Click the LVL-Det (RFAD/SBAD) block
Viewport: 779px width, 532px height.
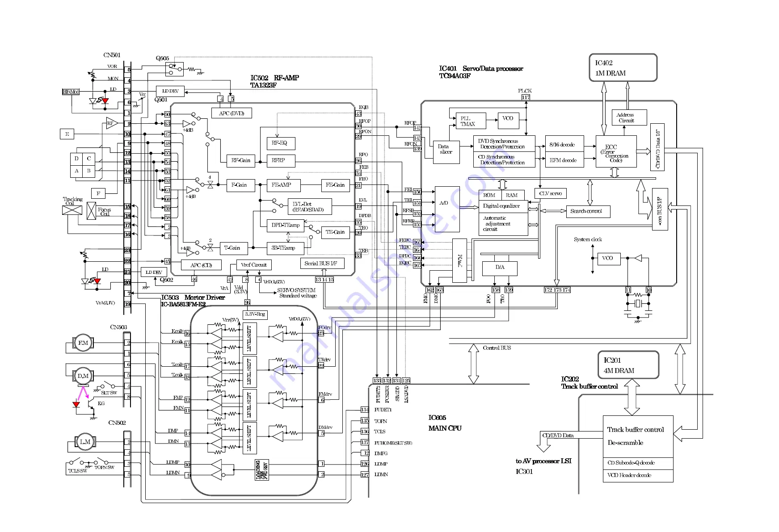[x=309, y=206]
